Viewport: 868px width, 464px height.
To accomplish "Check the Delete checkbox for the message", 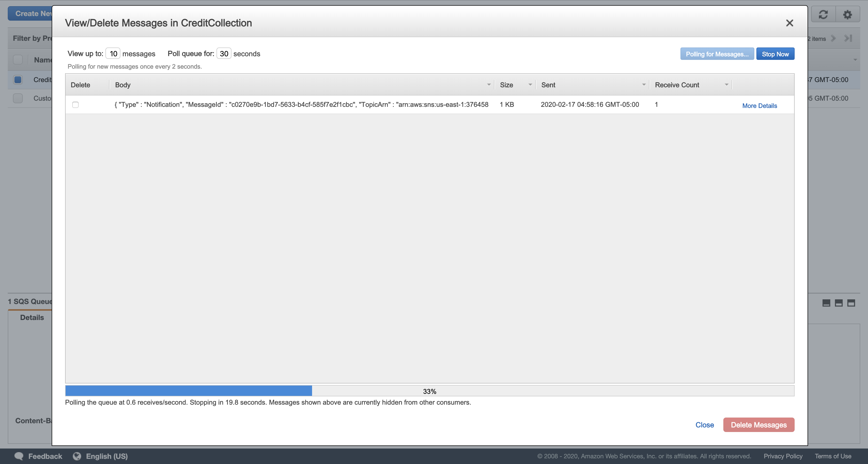I will click(75, 105).
